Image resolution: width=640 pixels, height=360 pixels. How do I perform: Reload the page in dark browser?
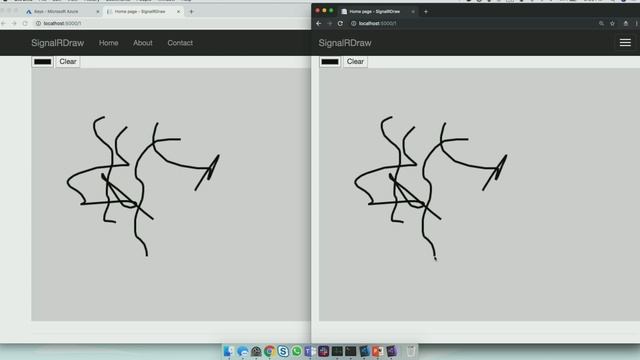340,24
